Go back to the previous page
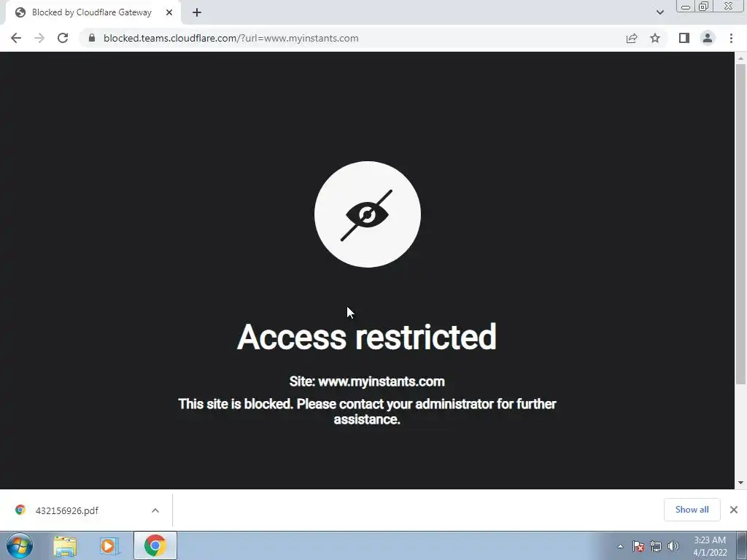747x560 pixels. coord(16,38)
